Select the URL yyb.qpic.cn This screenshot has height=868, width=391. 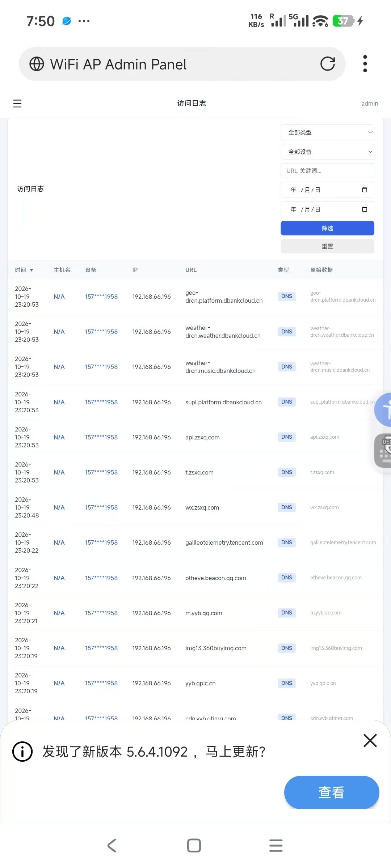[200, 683]
